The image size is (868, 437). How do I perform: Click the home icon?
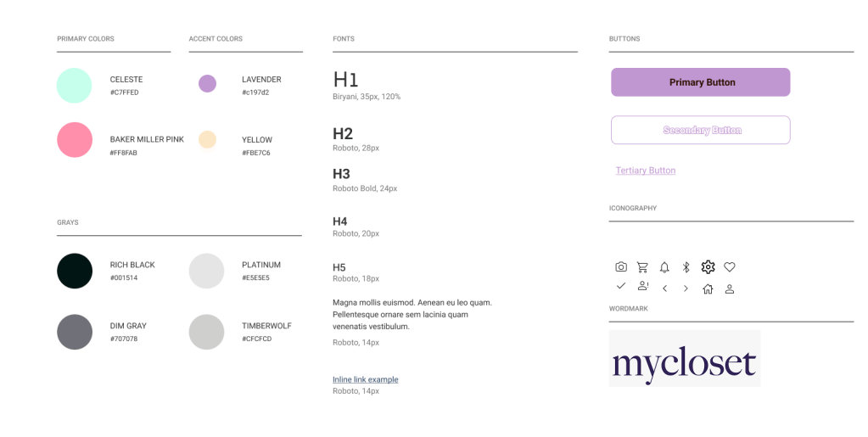pyautogui.click(x=708, y=289)
